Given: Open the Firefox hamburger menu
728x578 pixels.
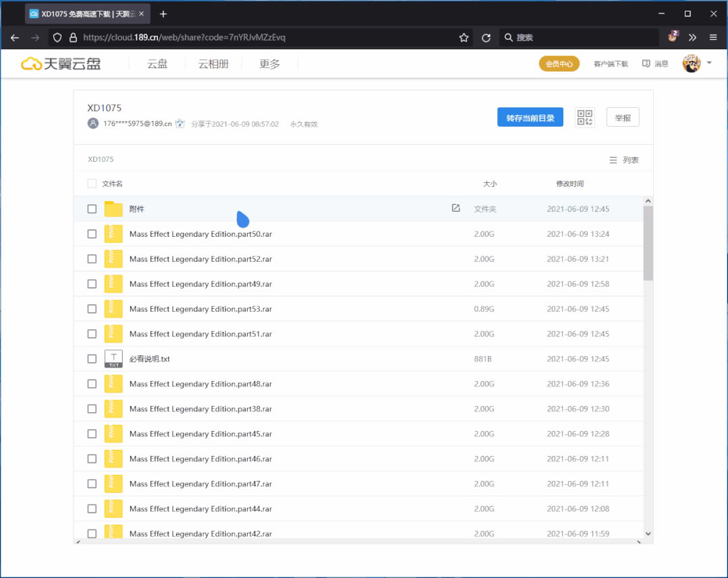Looking at the screenshot, I should [x=714, y=38].
